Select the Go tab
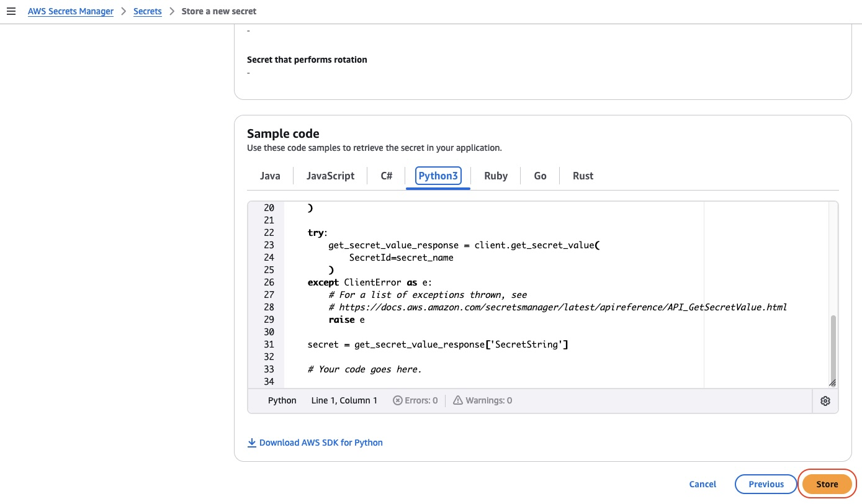The image size is (862, 504). pos(539,176)
